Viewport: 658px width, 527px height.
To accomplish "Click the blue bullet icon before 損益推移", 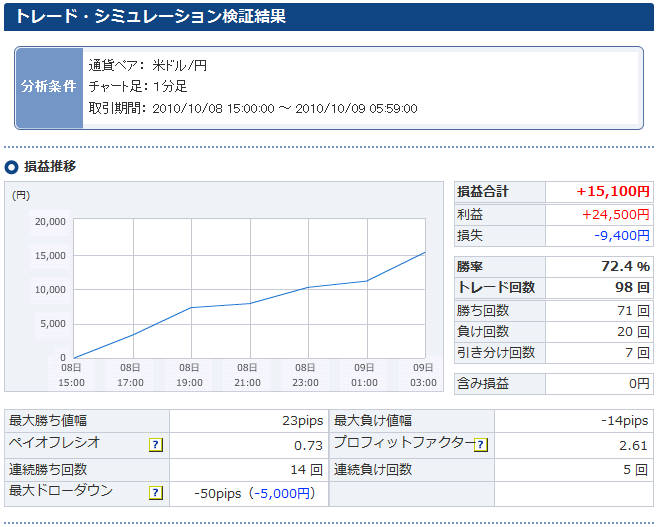I will point(11,166).
